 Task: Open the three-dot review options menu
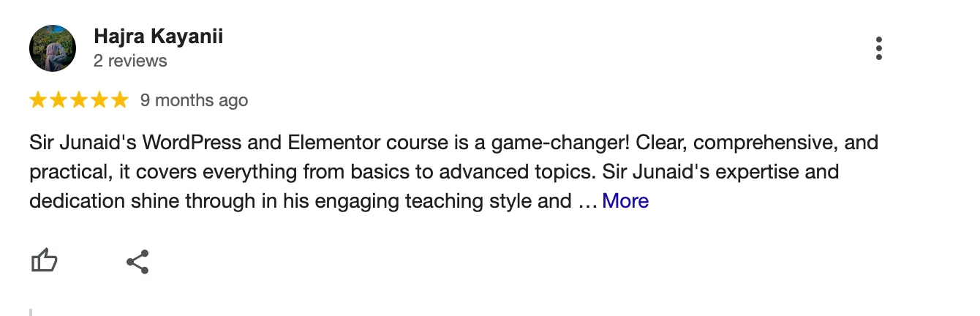coord(878,48)
